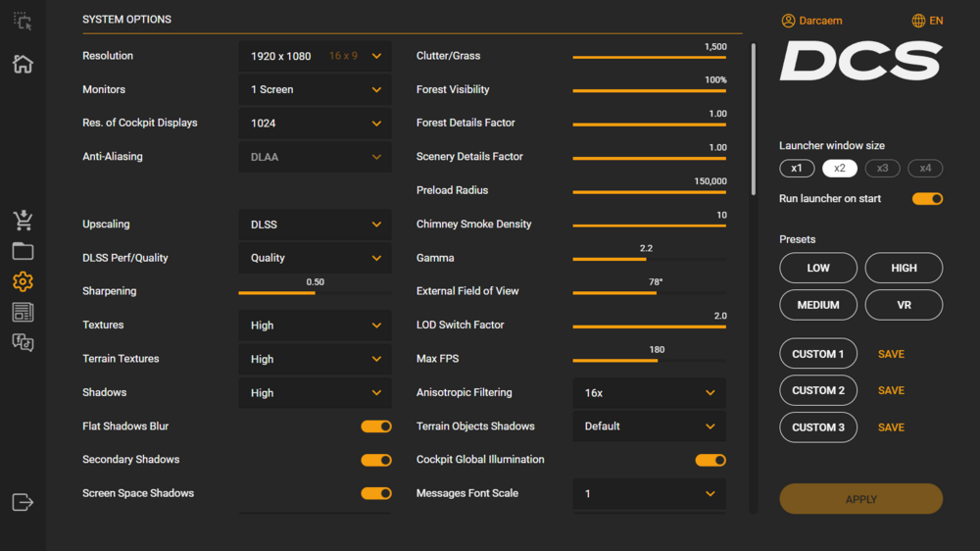Click the exit icon at sidebar bottom

[23, 502]
